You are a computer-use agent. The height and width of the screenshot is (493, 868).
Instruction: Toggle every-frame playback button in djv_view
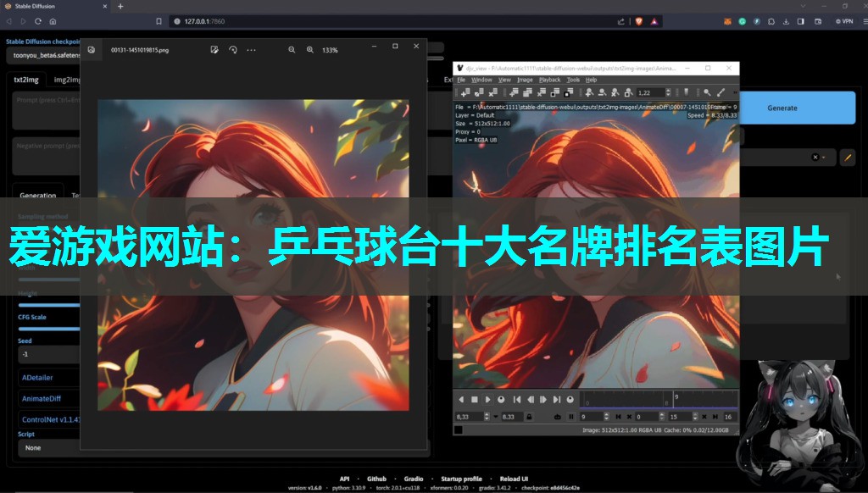coord(571,417)
